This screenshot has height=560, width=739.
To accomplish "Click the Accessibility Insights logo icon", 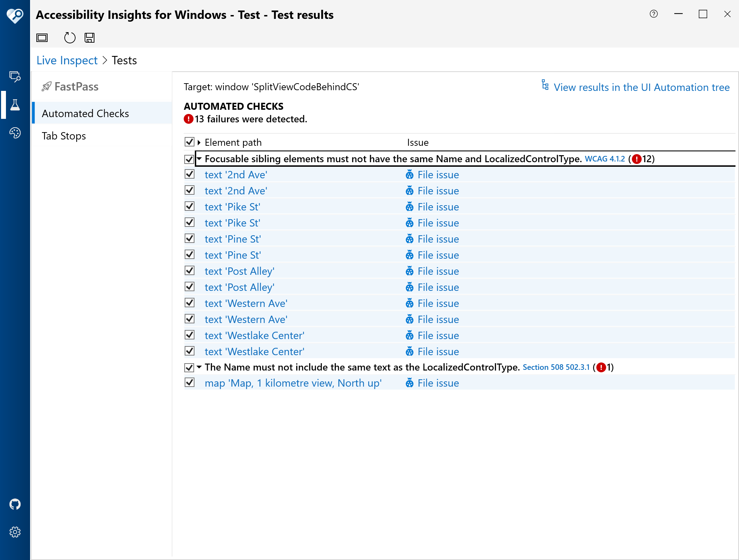I will click(x=15, y=15).
